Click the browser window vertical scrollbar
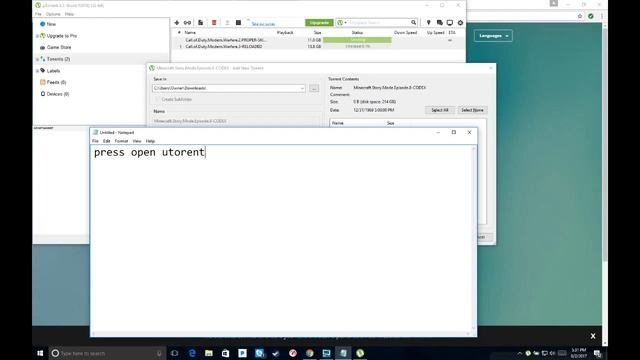This screenshot has height=360, width=640. pos(605,184)
